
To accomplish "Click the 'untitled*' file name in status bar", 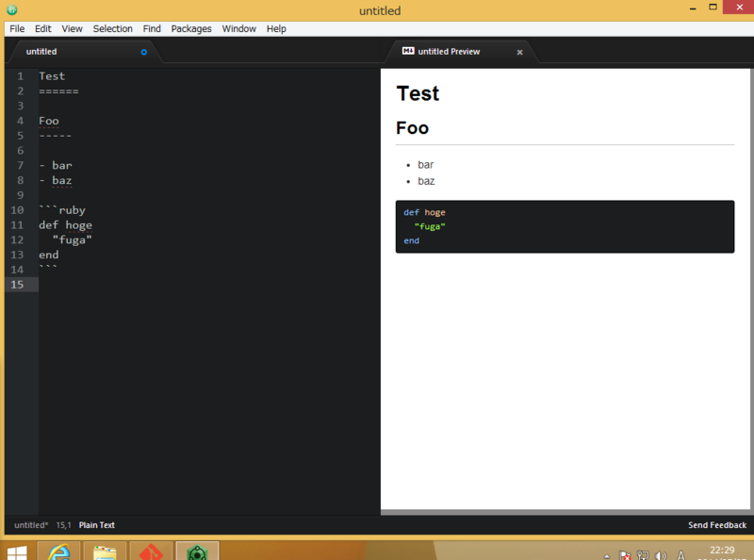I will point(31,525).
